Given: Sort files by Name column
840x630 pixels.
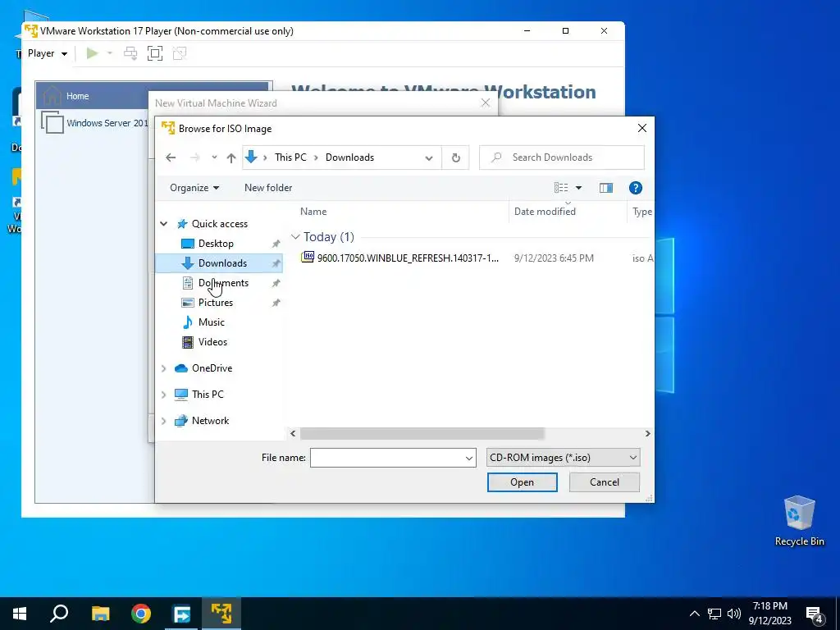Looking at the screenshot, I should pos(313,212).
